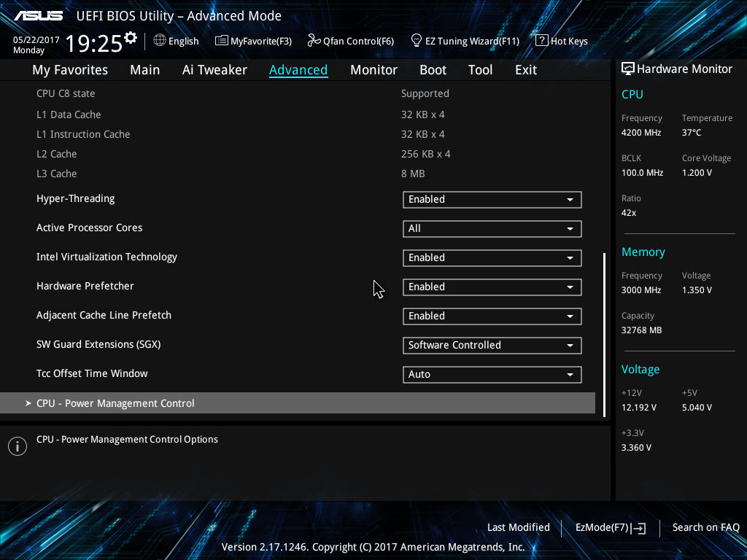Screen dimensions: 747x560
Task: Click the 05/22/2017 date text
Action: click(36, 40)
